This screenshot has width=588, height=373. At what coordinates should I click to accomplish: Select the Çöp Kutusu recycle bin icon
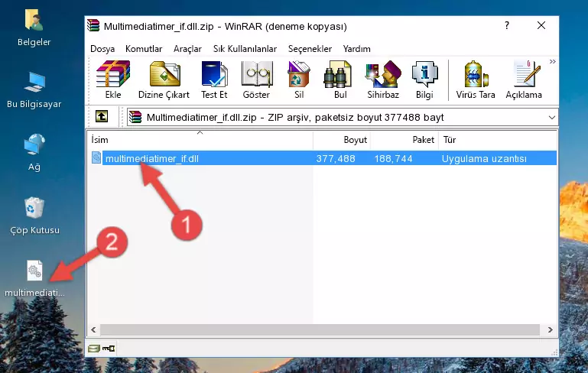click(x=34, y=216)
